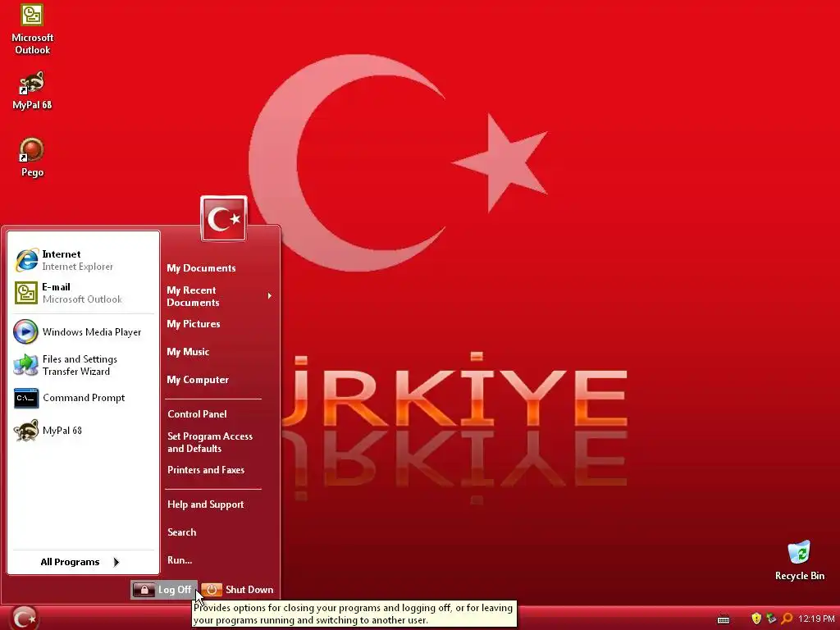This screenshot has width=840, height=630.
Task: Click the 12:19 PM taskbar clock
Action: tap(816, 619)
